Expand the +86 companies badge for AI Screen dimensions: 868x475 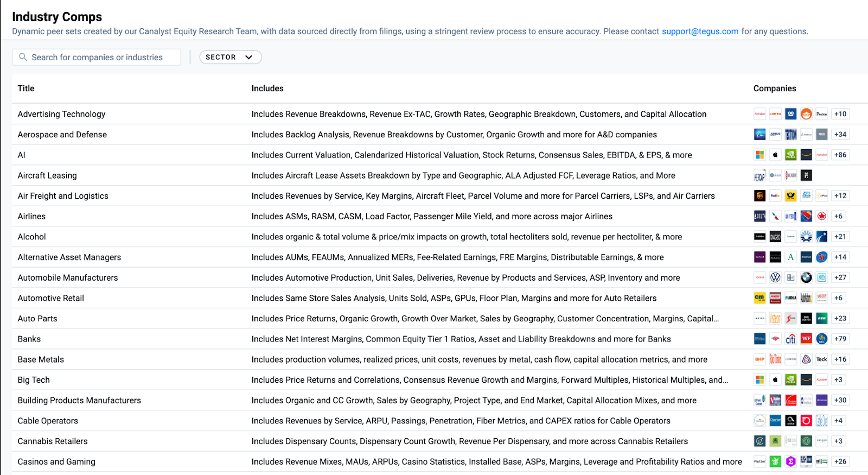coord(840,155)
